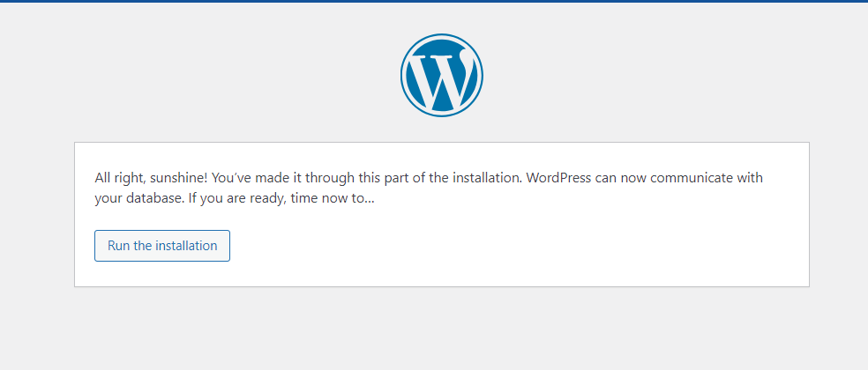Viewport: 868px width, 370px height.
Task: Click the blue circular ring of the logo
Action: coord(402,75)
